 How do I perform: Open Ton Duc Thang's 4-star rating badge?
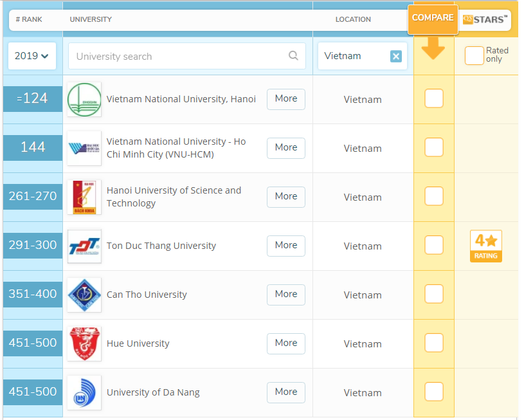coord(486,246)
